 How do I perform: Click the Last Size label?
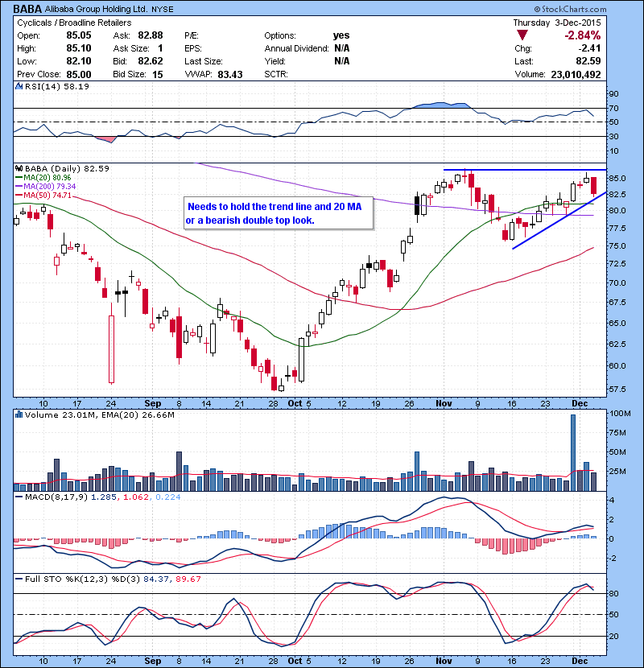click(204, 61)
